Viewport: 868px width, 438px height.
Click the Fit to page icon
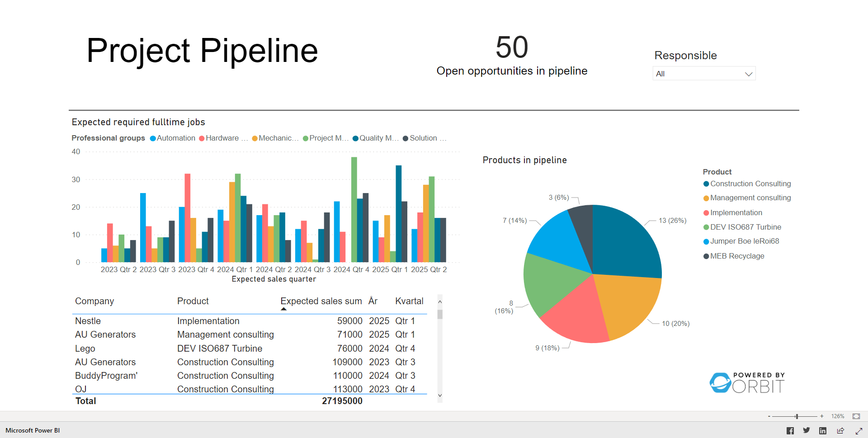(857, 416)
